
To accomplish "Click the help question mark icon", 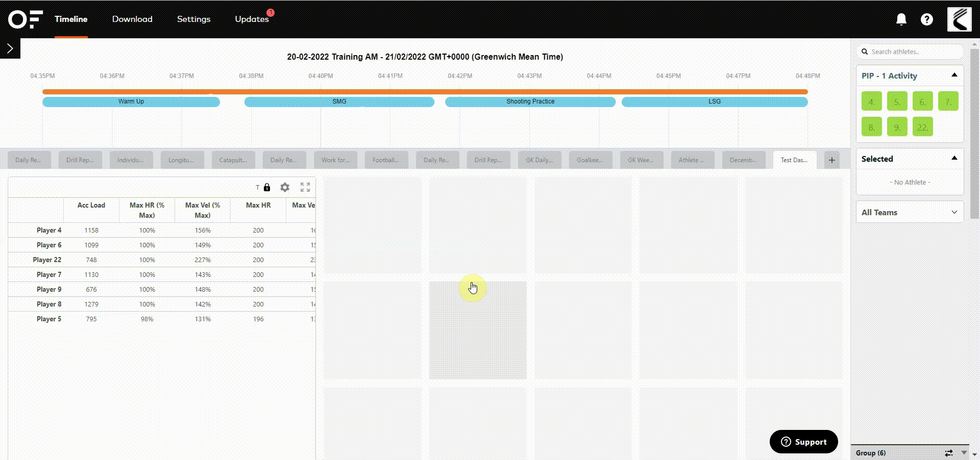I will 927,19.
